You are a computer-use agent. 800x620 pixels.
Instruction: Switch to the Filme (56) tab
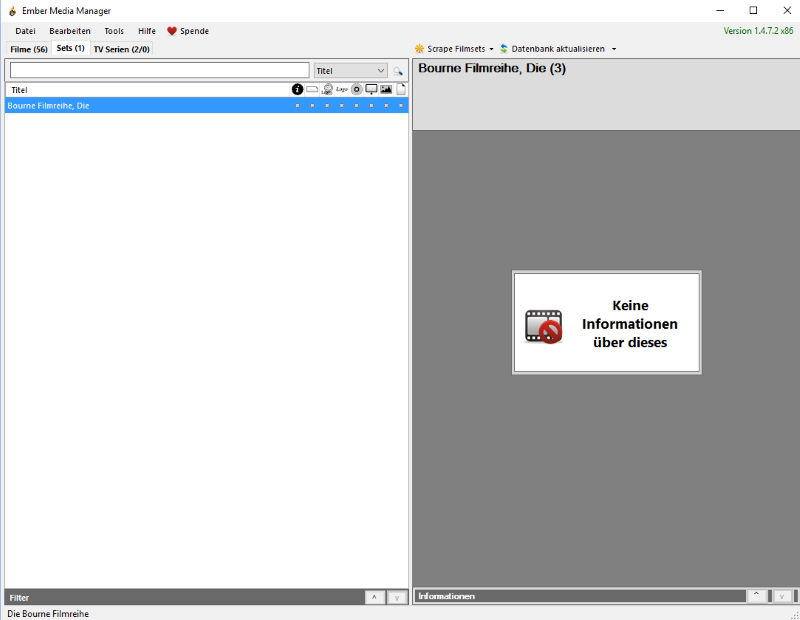(29, 49)
